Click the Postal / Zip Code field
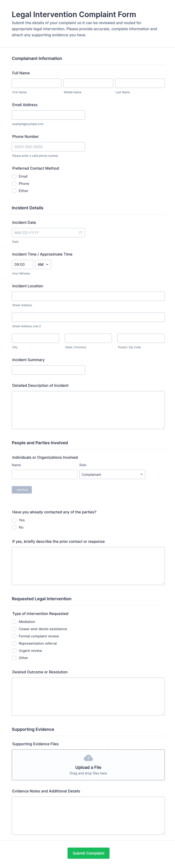This screenshot has height=868, width=175. point(141,338)
